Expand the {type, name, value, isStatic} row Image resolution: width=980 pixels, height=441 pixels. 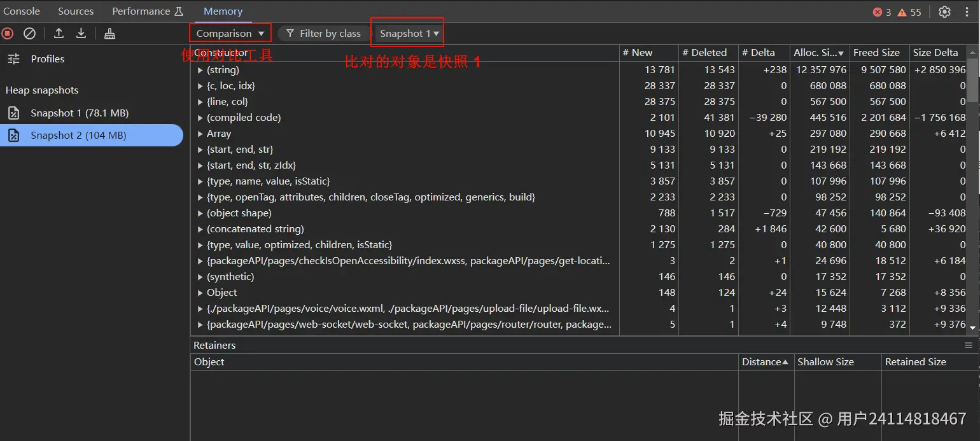[200, 181]
